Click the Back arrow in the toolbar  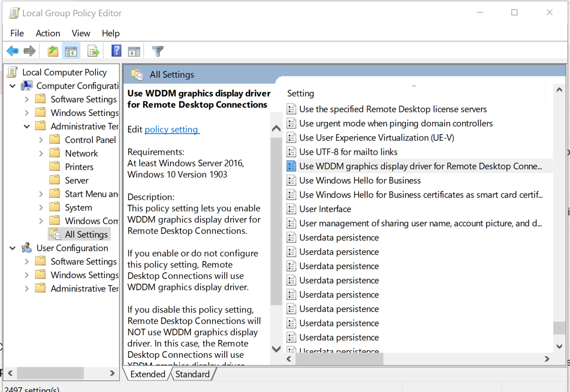(x=12, y=51)
